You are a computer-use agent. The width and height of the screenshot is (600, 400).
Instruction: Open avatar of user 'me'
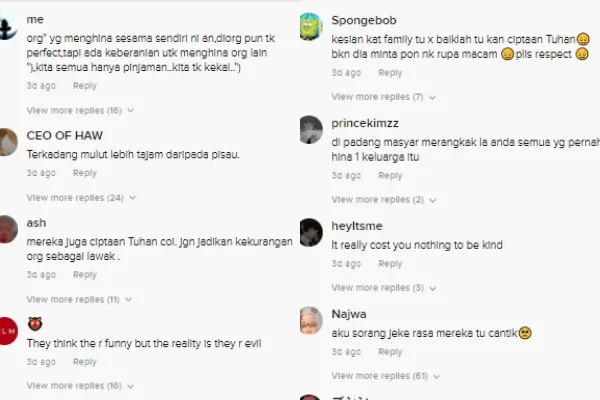pos(8,26)
